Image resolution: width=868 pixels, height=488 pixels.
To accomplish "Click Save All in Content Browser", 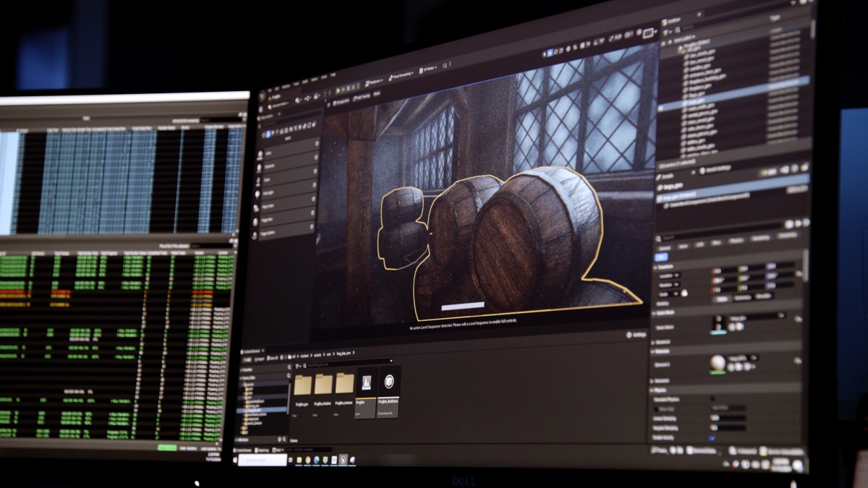I will pos(272,358).
